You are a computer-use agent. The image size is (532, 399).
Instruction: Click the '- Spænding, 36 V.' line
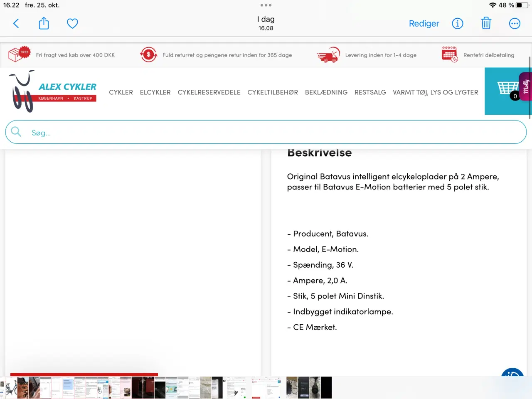coord(320,265)
